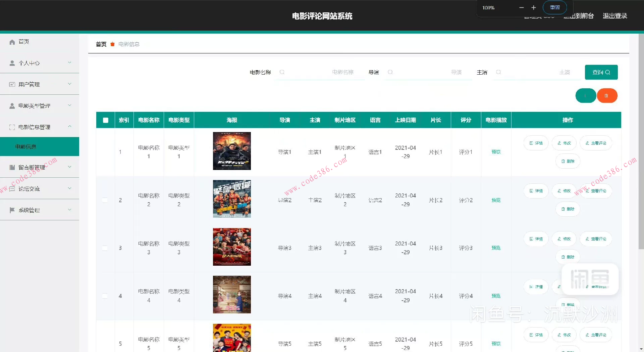Image resolution: width=644 pixels, height=352 pixels.
Task: Click the 退出登录 logout link
Action: click(x=614, y=16)
